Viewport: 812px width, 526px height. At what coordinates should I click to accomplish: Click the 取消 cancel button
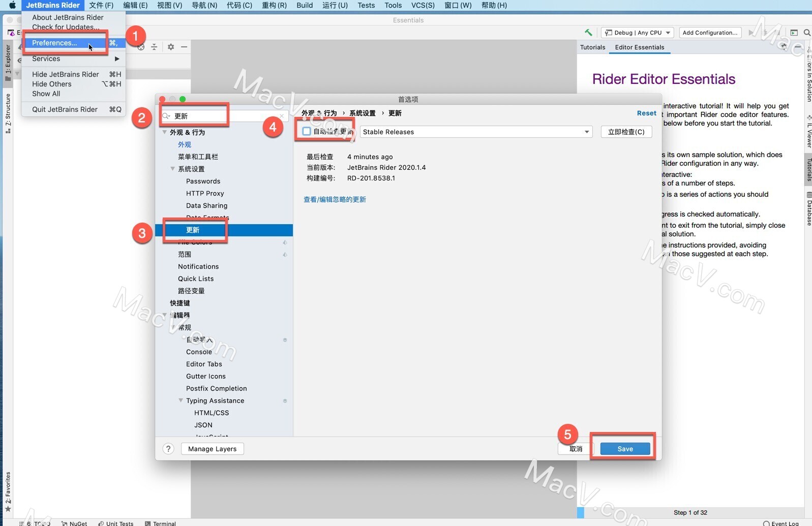(576, 449)
